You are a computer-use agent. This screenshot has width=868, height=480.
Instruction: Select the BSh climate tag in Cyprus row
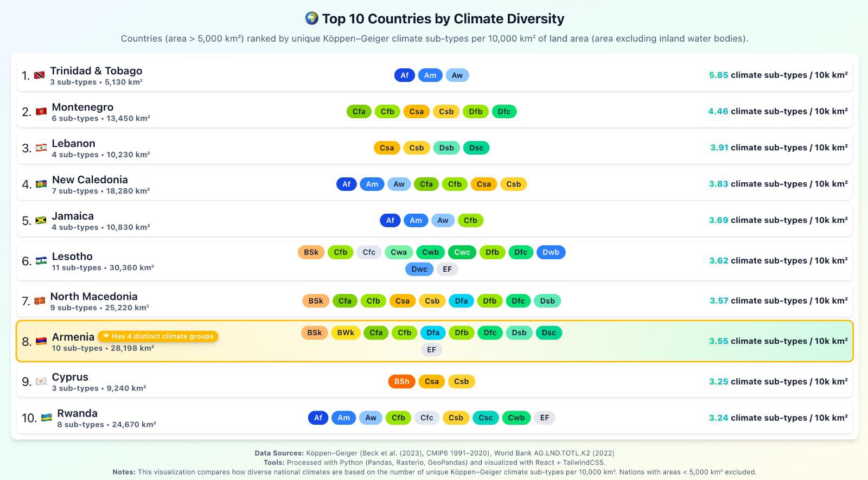402,381
